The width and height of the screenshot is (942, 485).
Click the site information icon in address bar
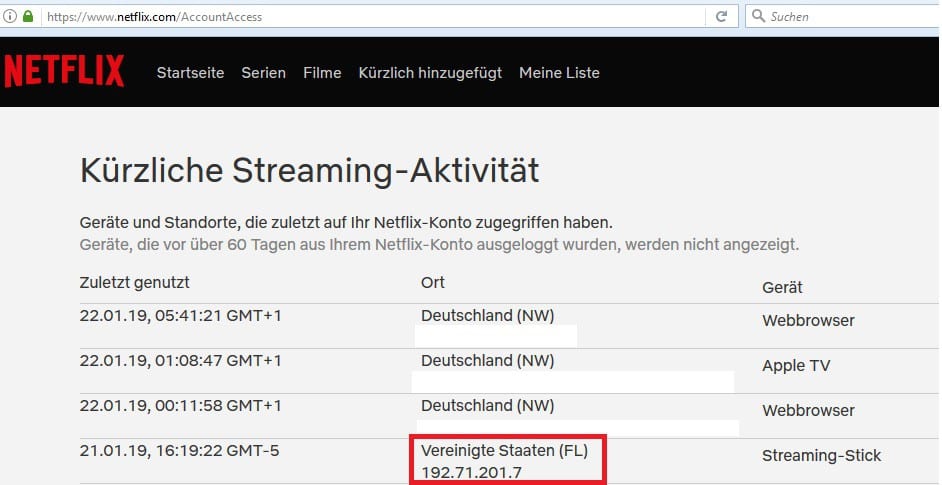click(10, 17)
